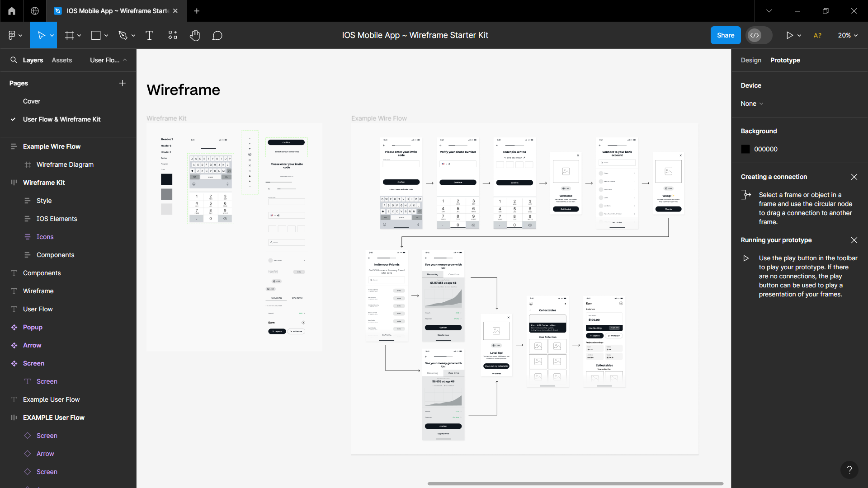Click the globe community icon
This screenshot has width=868, height=488.
pos(35,11)
